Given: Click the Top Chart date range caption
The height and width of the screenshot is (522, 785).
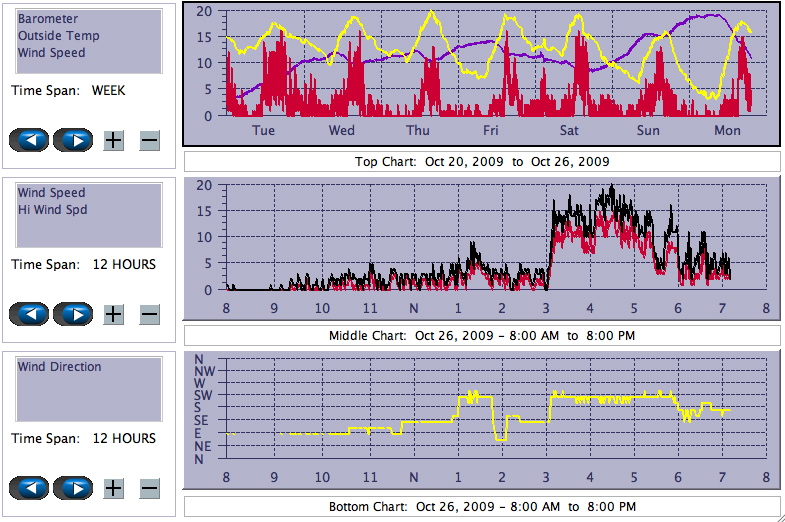Looking at the screenshot, I should point(481,162).
